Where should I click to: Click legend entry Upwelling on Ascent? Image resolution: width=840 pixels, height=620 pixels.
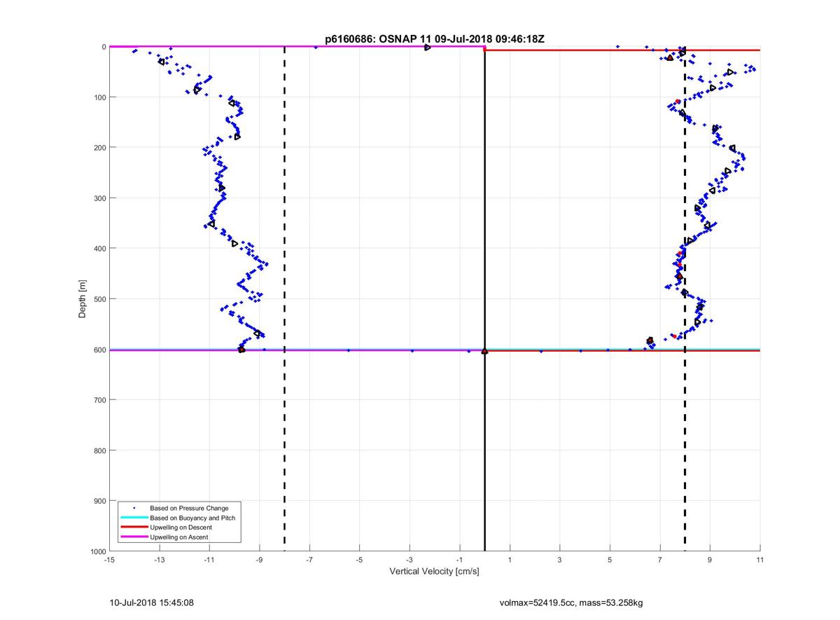tap(178, 537)
